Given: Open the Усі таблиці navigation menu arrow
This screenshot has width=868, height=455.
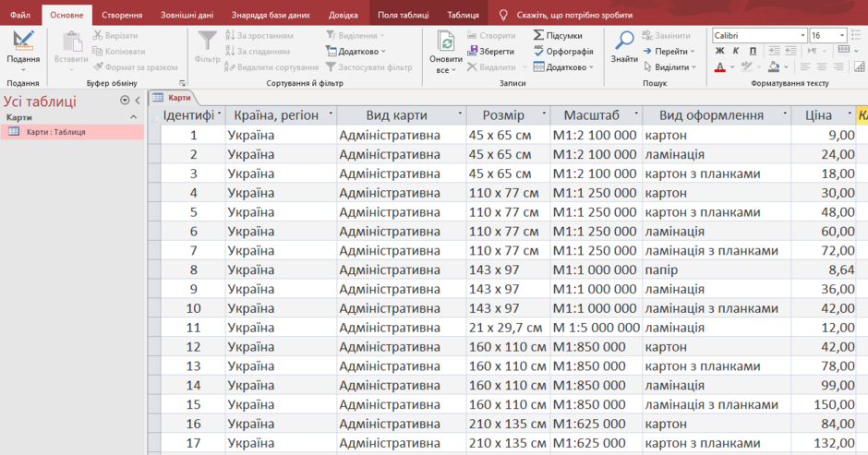Looking at the screenshot, I should (125, 101).
